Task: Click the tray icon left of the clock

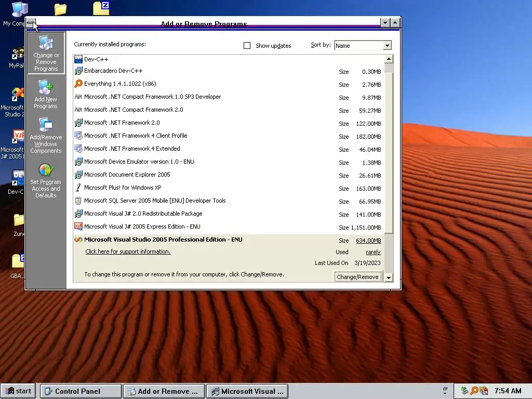Action: coord(484,391)
